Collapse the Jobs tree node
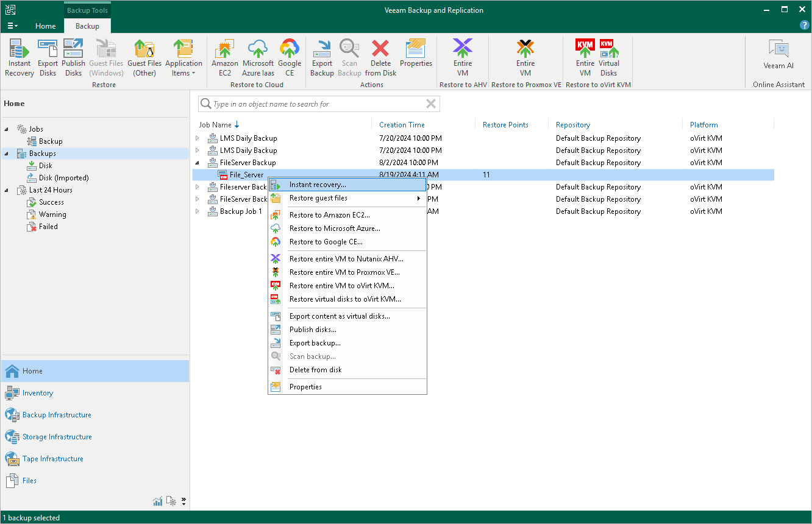The height and width of the screenshot is (524, 812). click(7, 129)
